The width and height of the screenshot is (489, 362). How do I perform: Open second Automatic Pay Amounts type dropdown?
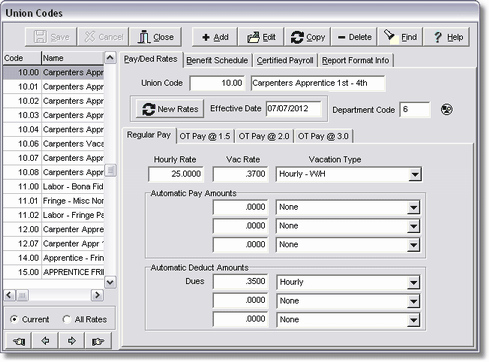click(413, 226)
